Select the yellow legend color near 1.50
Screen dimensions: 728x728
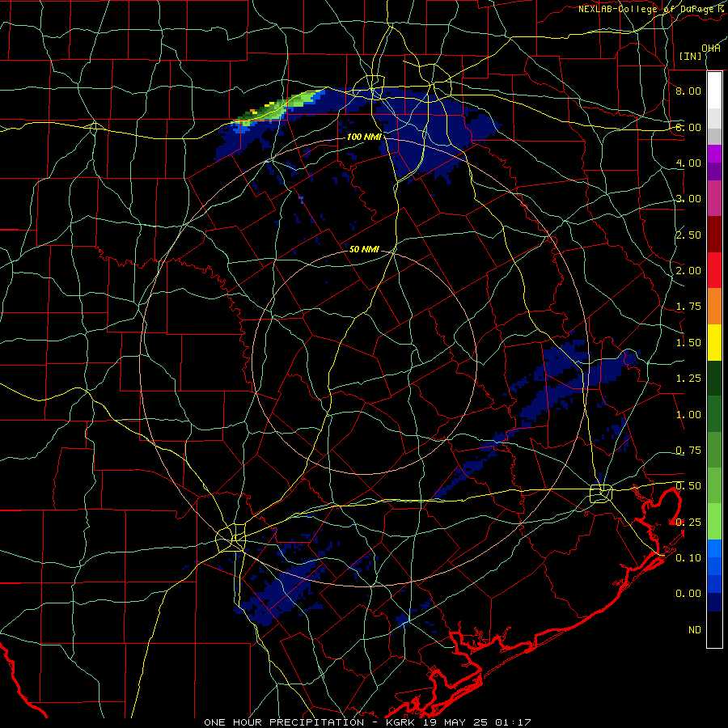(x=714, y=342)
